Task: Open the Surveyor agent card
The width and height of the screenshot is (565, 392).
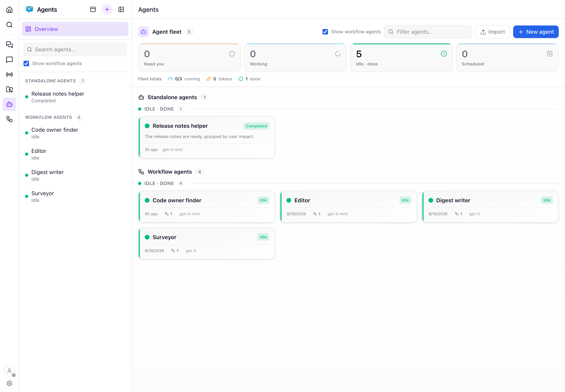Action: tap(207, 243)
